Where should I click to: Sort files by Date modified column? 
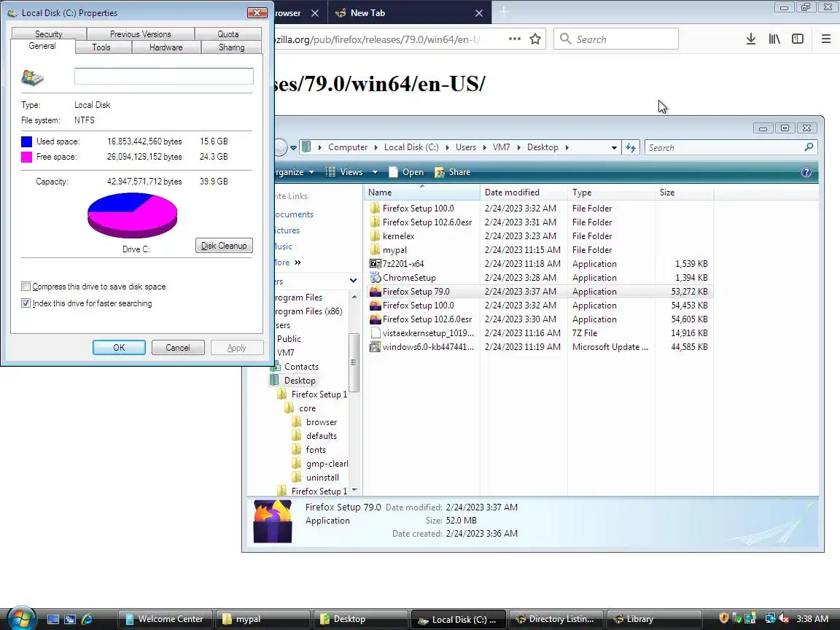(x=524, y=192)
